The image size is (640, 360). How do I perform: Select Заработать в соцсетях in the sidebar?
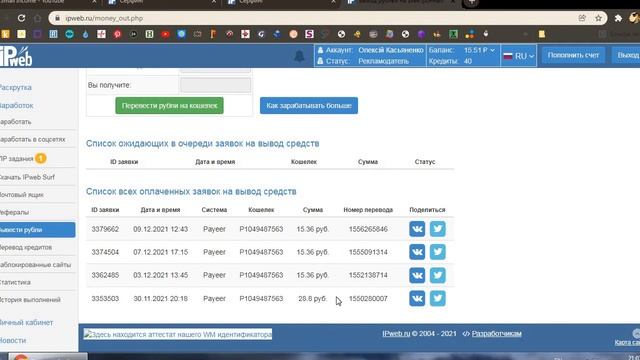tap(33, 139)
